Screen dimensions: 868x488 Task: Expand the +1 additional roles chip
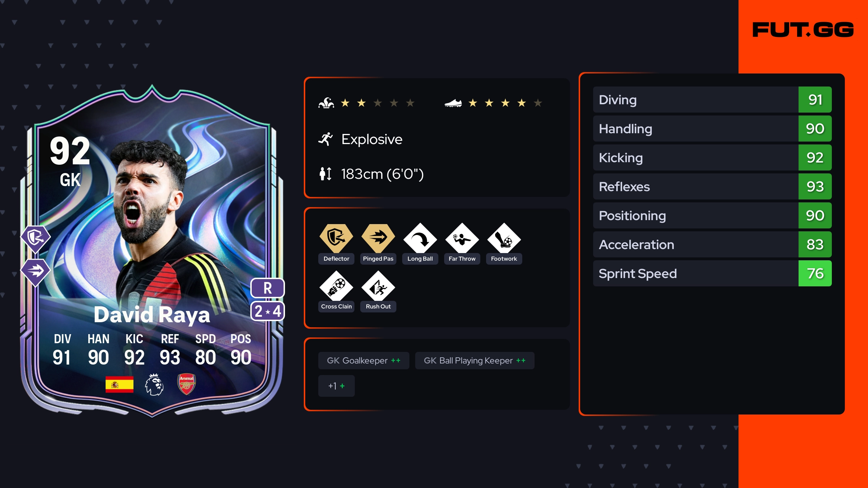[336, 386]
